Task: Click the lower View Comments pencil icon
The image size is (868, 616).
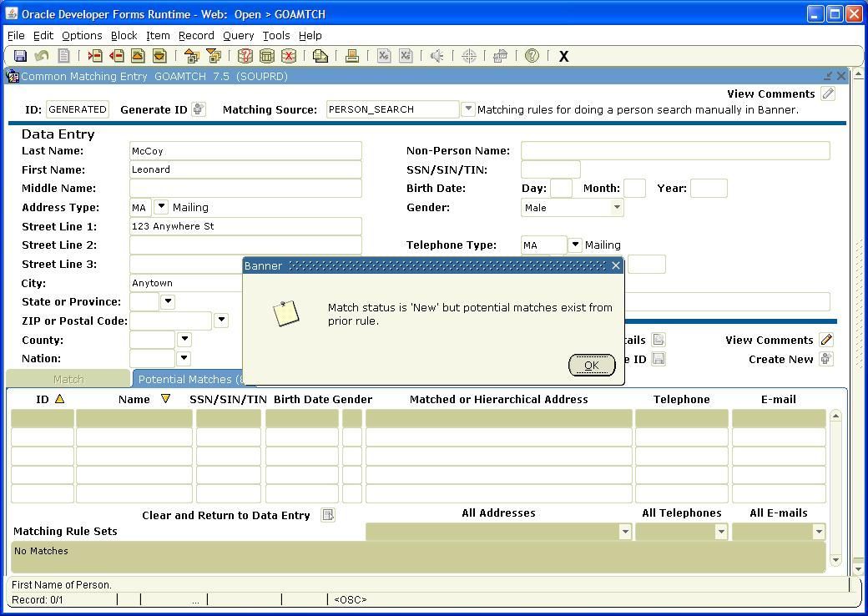Action: pos(826,340)
